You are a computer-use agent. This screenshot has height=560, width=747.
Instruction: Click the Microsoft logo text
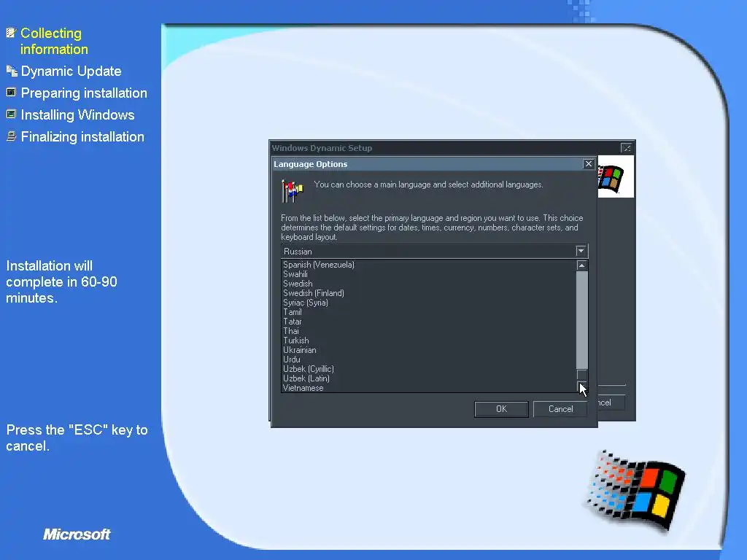(x=77, y=534)
